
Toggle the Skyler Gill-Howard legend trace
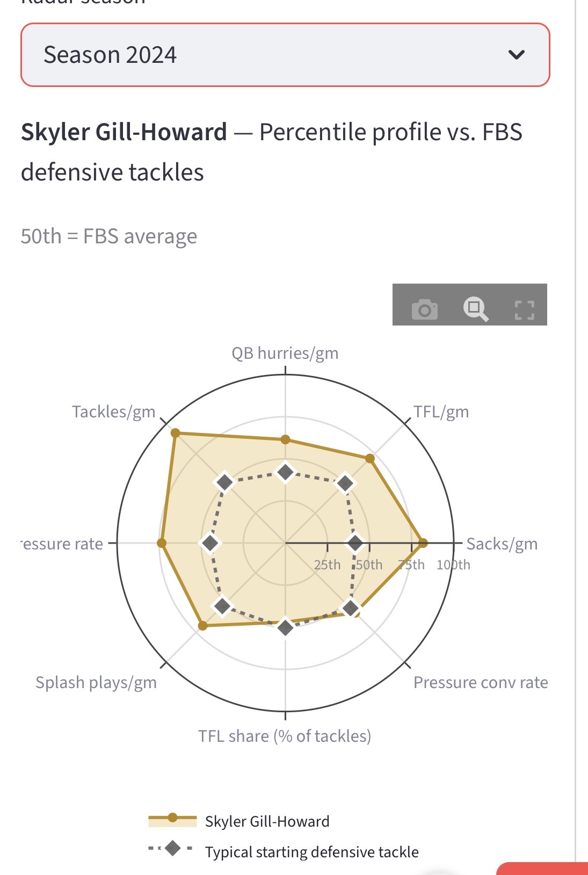coord(267,821)
